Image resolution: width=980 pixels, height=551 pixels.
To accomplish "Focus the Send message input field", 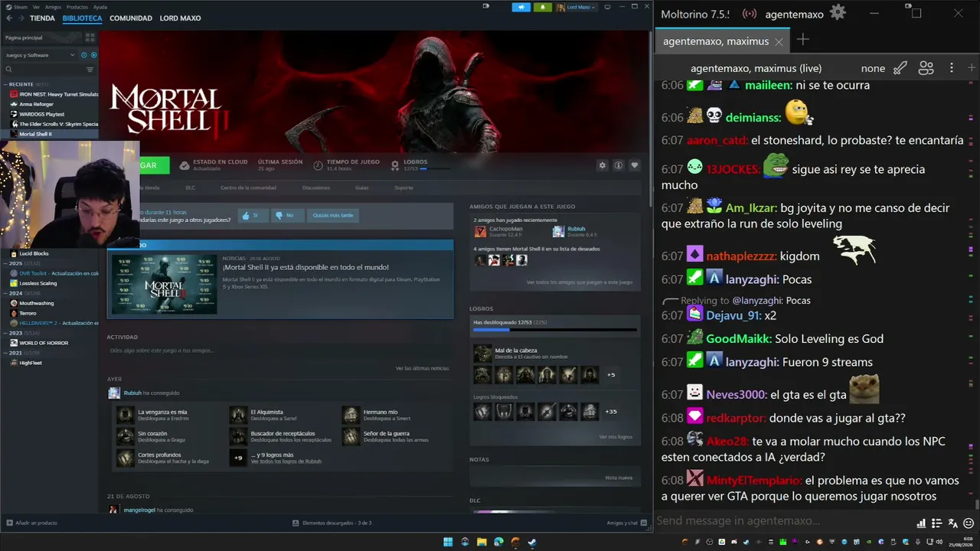I will click(783, 521).
